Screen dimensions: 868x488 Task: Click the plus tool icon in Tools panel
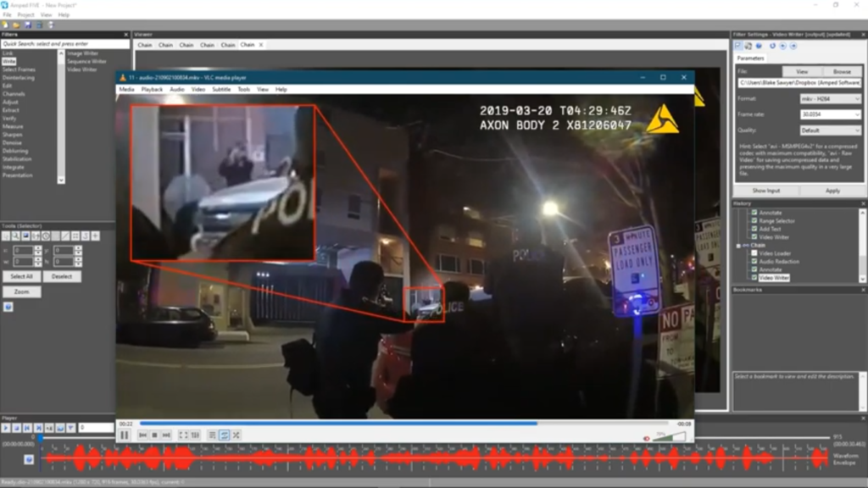[x=95, y=236]
